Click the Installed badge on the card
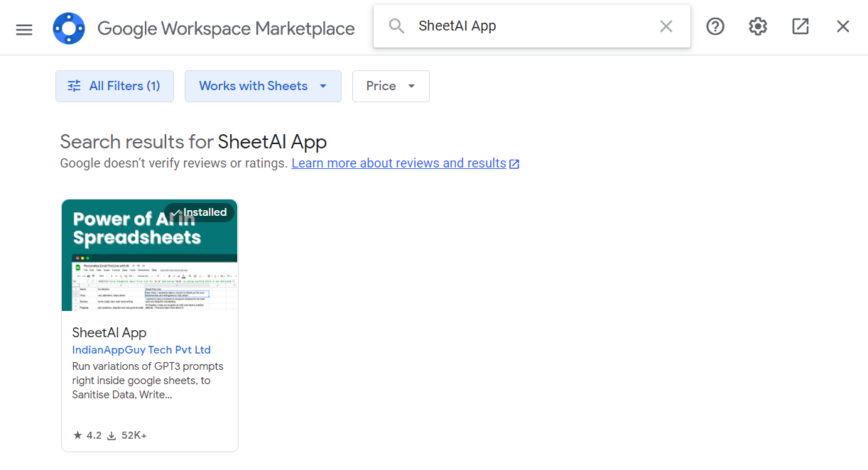Viewport: 868px width, 470px height. [199, 212]
